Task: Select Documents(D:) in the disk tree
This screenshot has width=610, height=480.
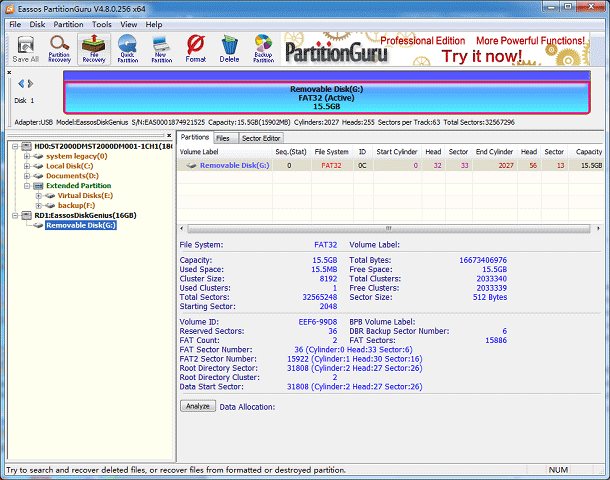Action: [x=72, y=176]
